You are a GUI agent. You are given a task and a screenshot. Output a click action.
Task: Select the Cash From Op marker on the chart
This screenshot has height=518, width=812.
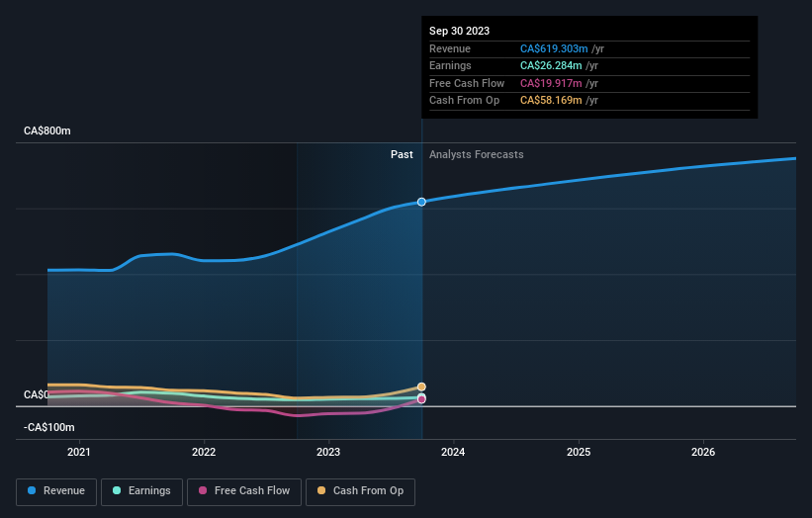[x=421, y=387]
